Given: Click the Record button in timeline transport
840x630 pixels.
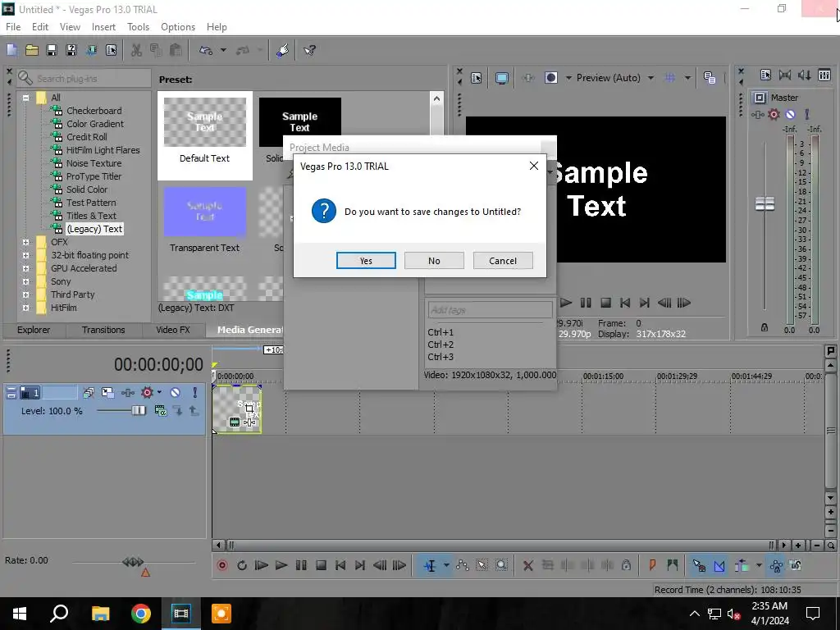Looking at the screenshot, I should 221,565.
